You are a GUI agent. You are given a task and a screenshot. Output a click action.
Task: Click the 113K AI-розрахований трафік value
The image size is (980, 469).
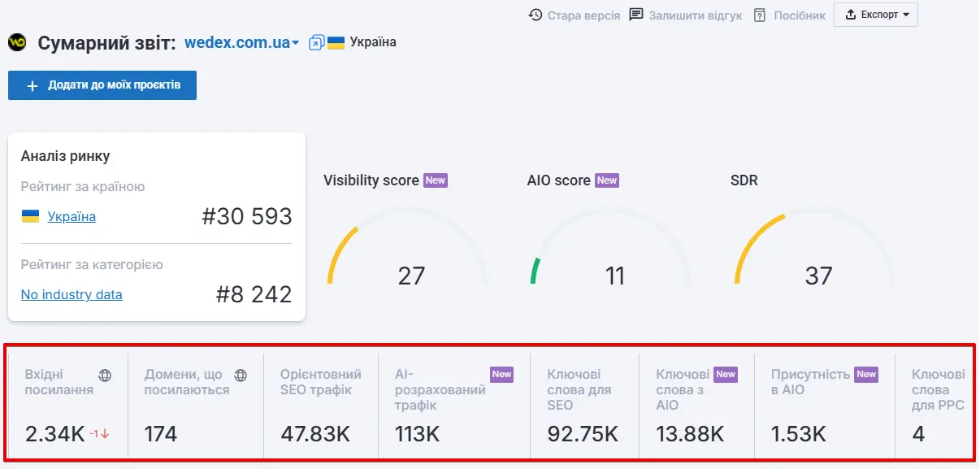coord(416,433)
